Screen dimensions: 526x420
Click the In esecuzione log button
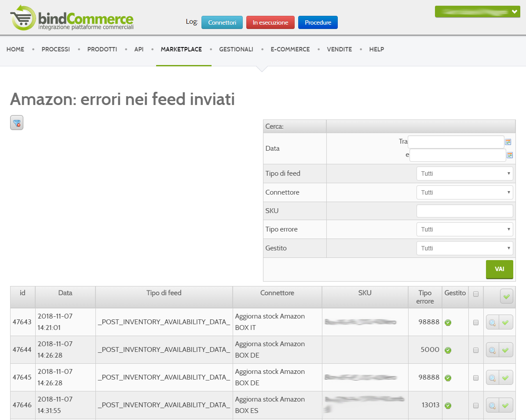(x=270, y=22)
